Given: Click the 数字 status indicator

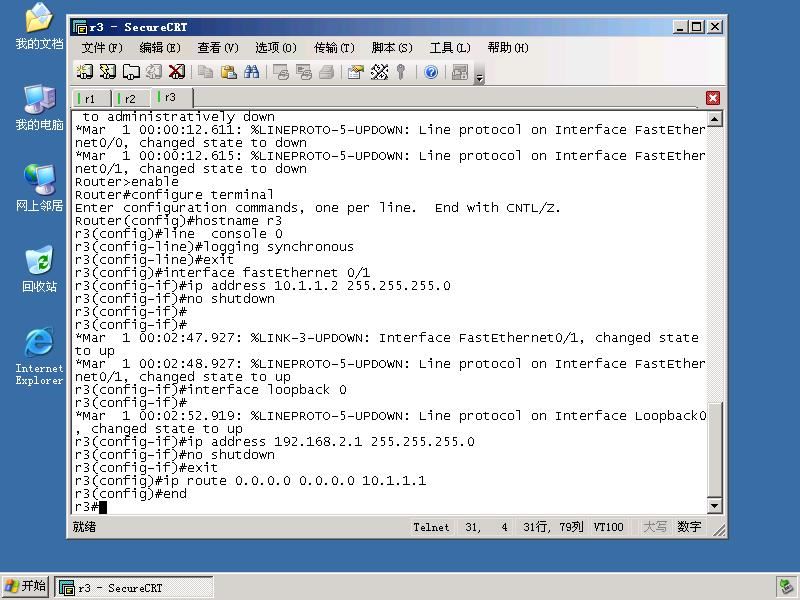Looking at the screenshot, I should click(x=689, y=527).
